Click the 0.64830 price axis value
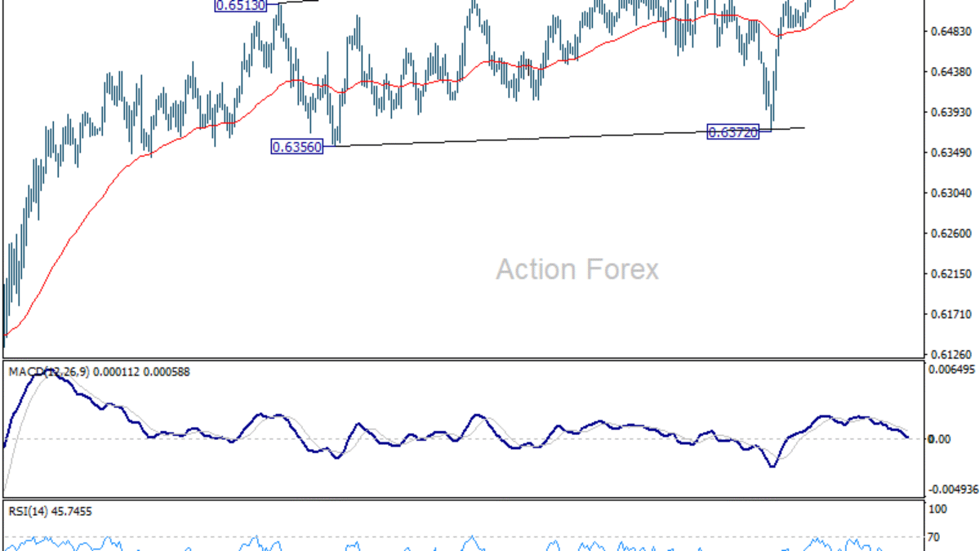The height and width of the screenshot is (551, 980). click(x=951, y=32)
